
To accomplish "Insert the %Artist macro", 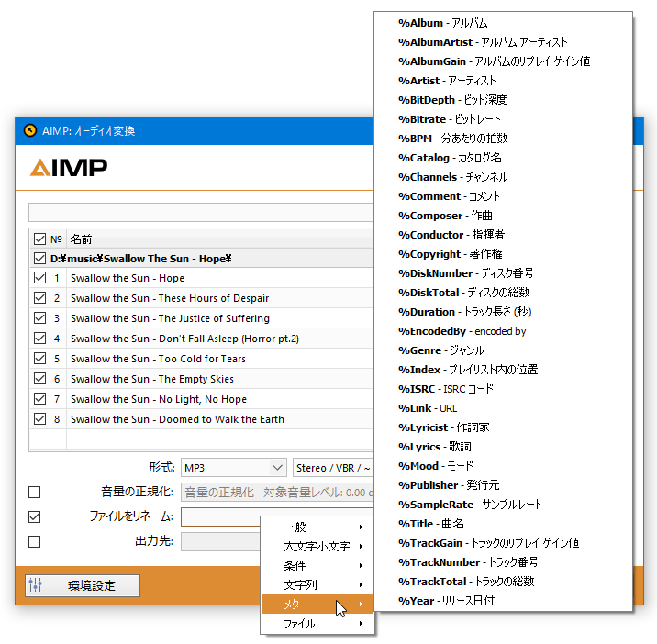I will coord(503,81).
